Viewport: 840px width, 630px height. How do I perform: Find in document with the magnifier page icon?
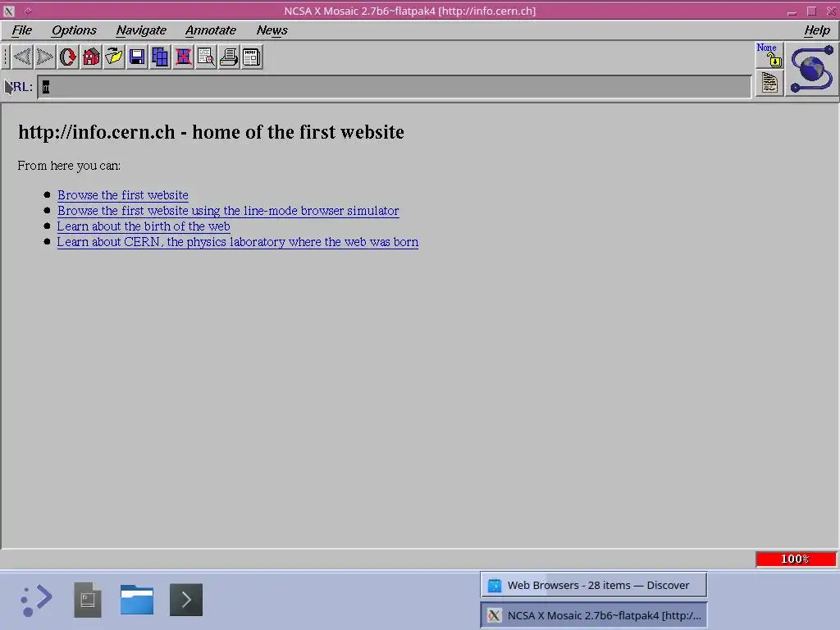pyautogui.click(x=206, y=57)
